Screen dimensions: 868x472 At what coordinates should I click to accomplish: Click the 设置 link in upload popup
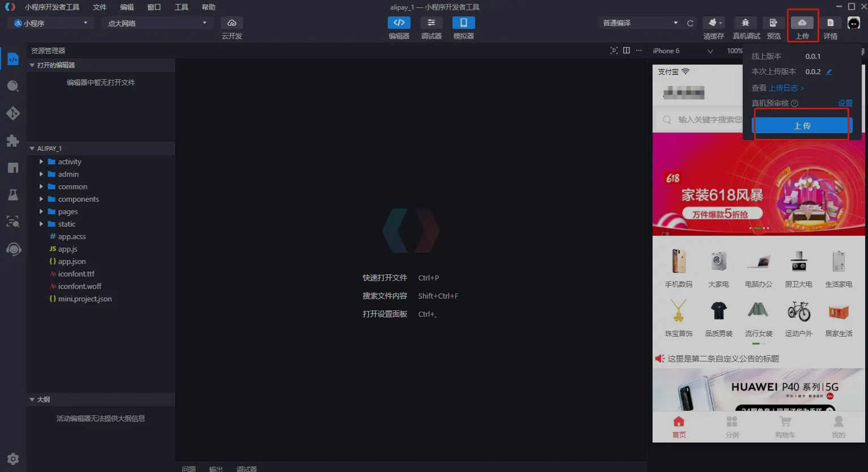845,103
